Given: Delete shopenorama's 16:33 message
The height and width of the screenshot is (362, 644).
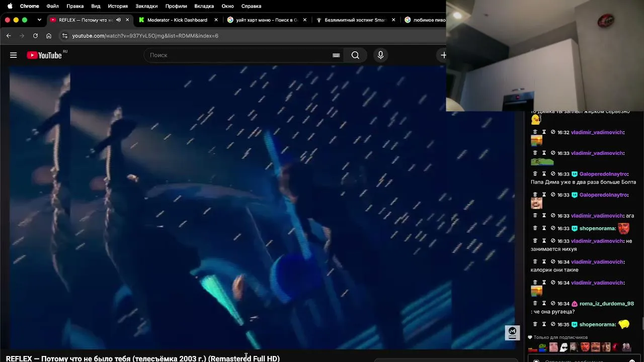Looking at the screenshot, I should click(535, 228).
